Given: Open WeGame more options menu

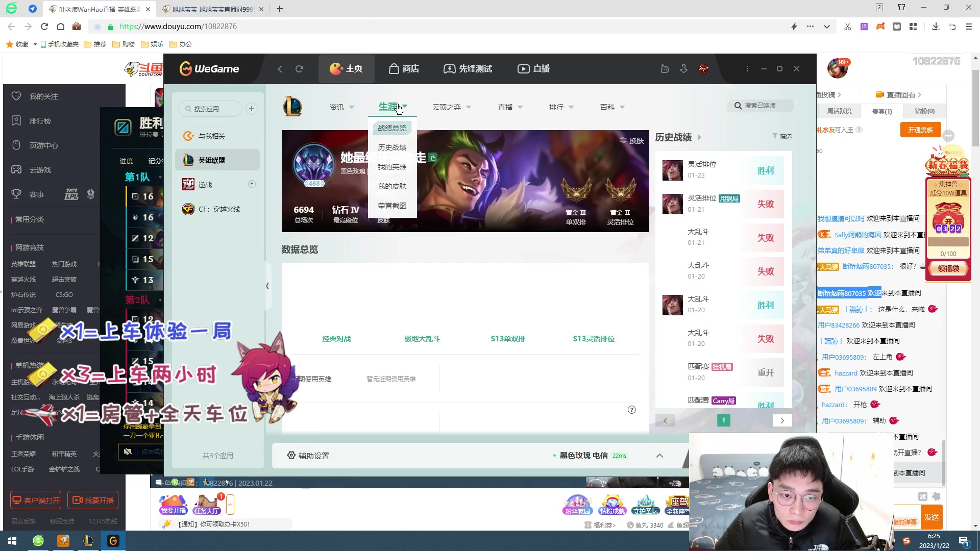Looking at the screenshot, I should (x=747, y=69).
